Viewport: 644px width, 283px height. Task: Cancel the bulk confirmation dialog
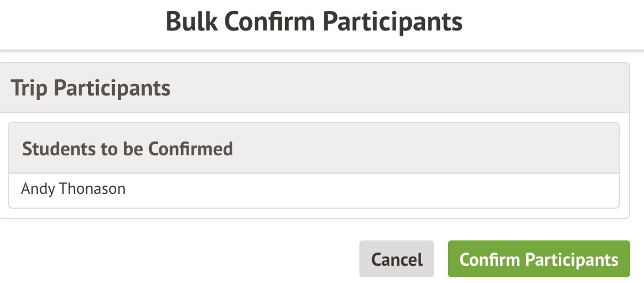tap(397, 259)
